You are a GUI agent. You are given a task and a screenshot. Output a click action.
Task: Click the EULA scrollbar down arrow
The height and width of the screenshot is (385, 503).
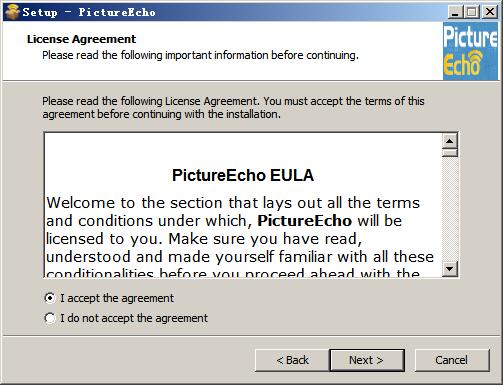(450, 269)
